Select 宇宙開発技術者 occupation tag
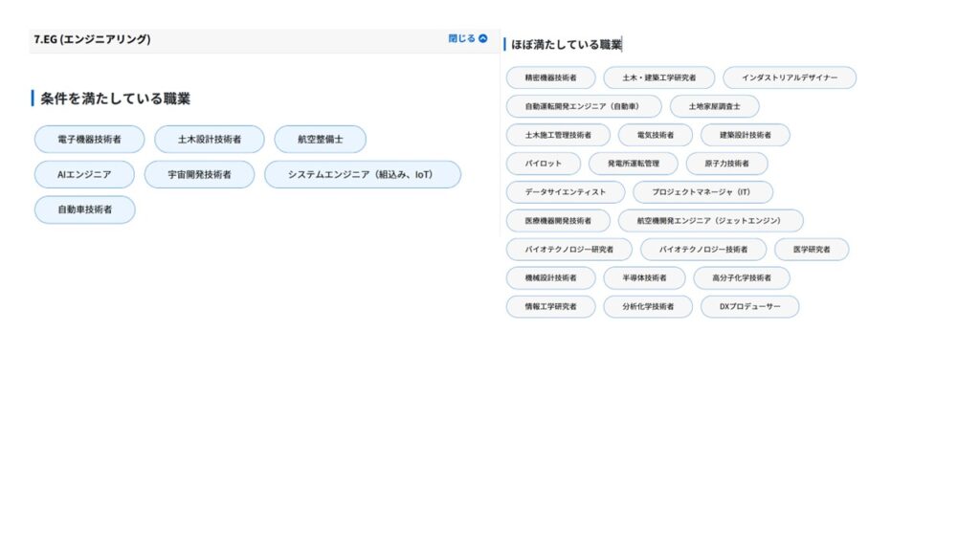The image size is (980, 551). coord(199,174)
